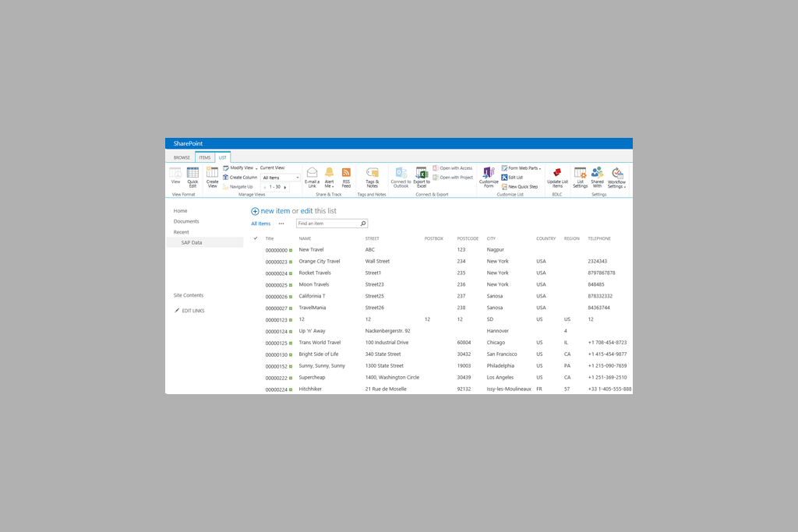
Task: Go to next page arrow in paging control
Action: pos(285,187)
